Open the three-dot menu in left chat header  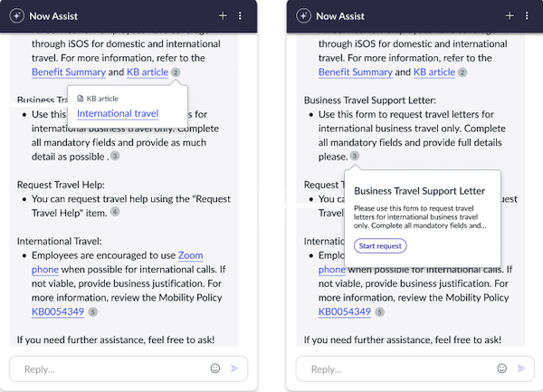point(240,16)
